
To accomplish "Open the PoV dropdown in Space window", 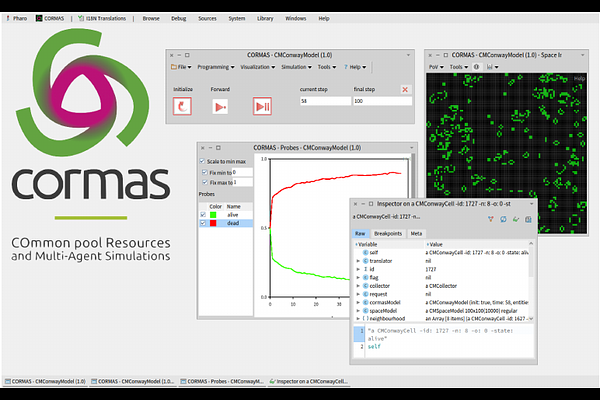I will (x=436, y=67).
